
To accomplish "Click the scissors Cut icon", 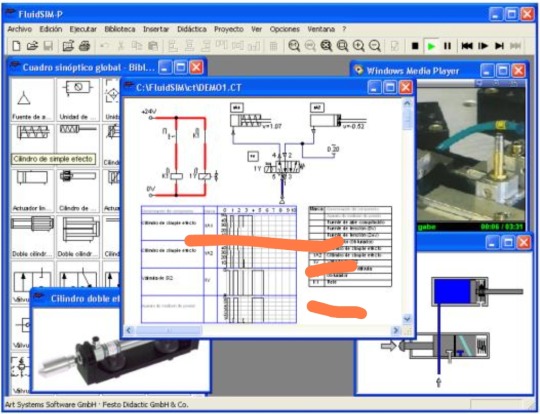I will [x=121, y=45].
